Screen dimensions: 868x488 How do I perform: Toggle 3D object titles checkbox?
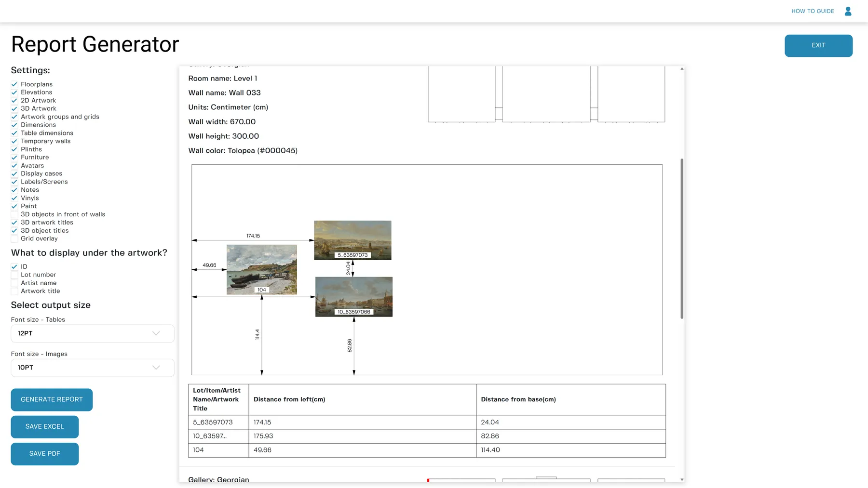pyautogui.click(x=14, y=231)
